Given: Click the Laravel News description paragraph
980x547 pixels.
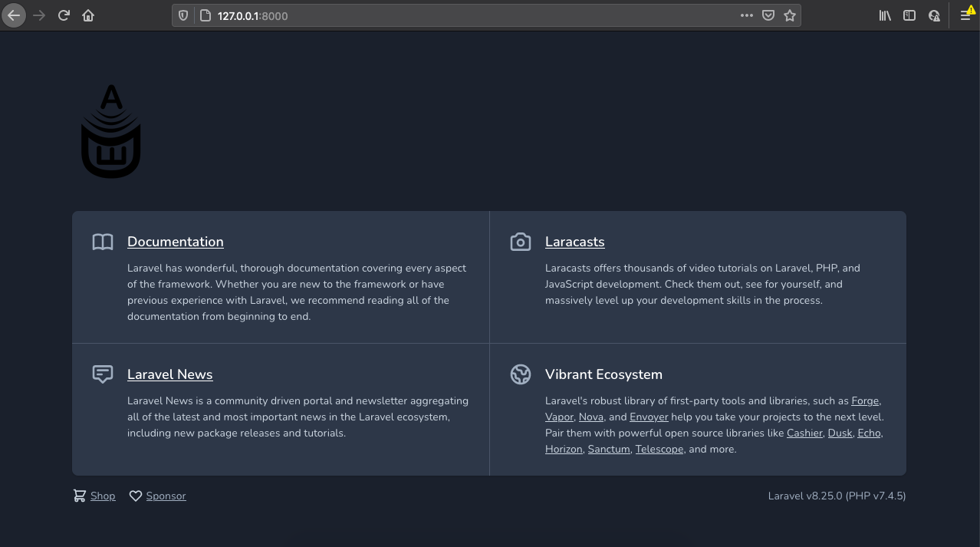Looking at the screenshot, I should 298,417.
